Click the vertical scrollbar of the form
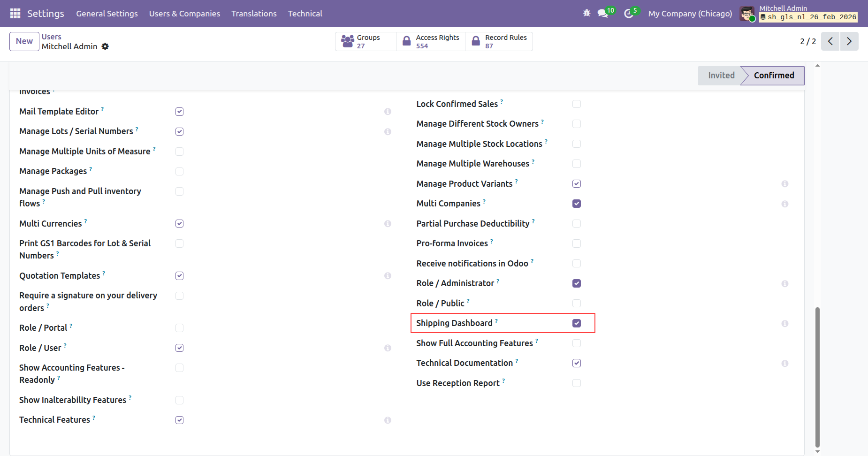This screenshot has height=456, width=868. [817, 375]
